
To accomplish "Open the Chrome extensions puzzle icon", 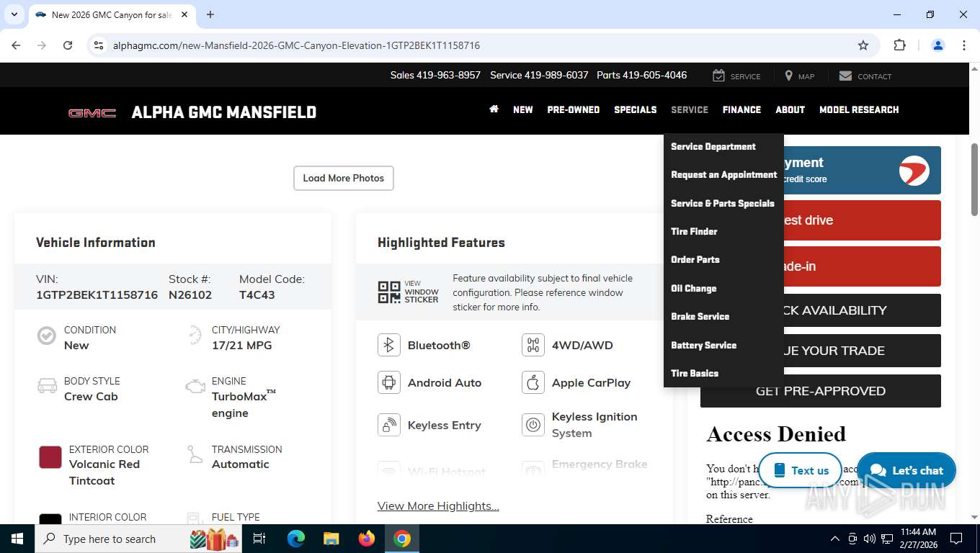I will (899, 45).
